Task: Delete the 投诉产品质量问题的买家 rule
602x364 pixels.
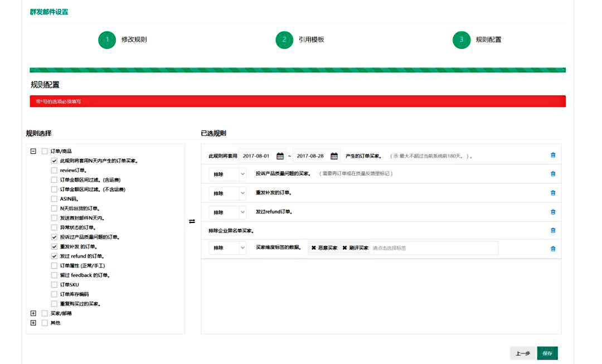Action: [553, 174]
